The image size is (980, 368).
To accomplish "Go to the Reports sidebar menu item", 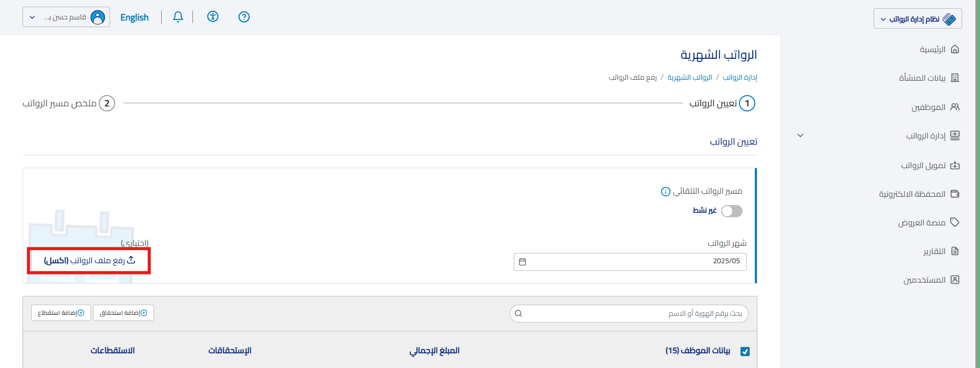I will (x=934, y=251).
